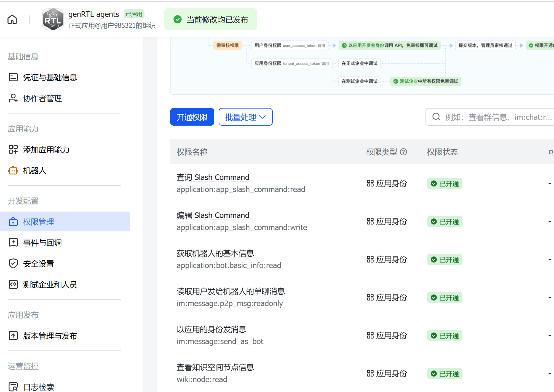Open 测试企业和人员 menu item
Viewport: 554px width, 392px height.
click(65, 284)
